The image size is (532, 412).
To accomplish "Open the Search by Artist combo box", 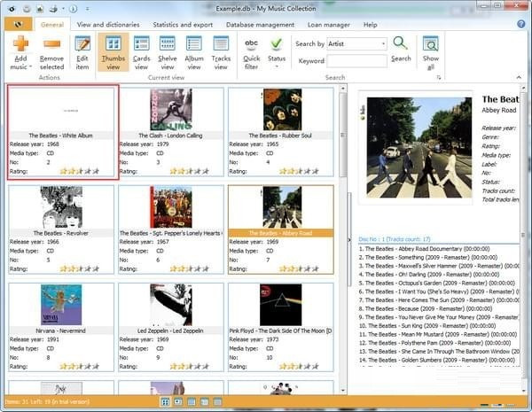I will 357,43.
